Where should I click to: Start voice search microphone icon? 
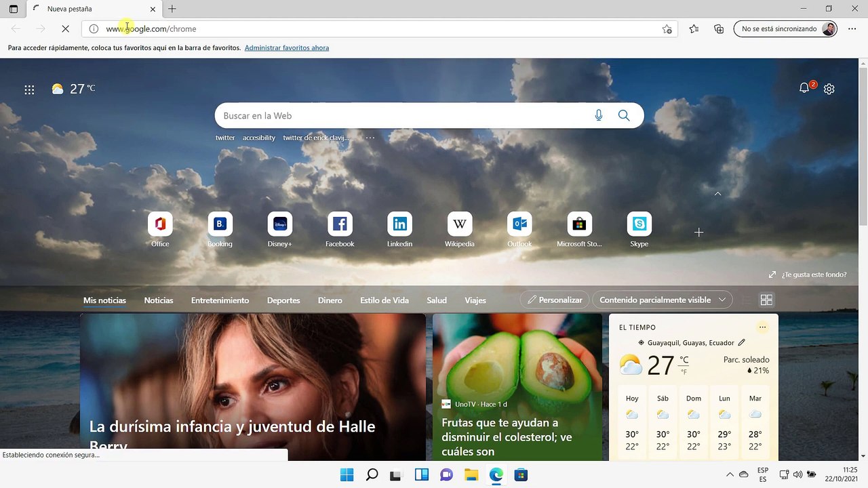(x=599, y=115)
